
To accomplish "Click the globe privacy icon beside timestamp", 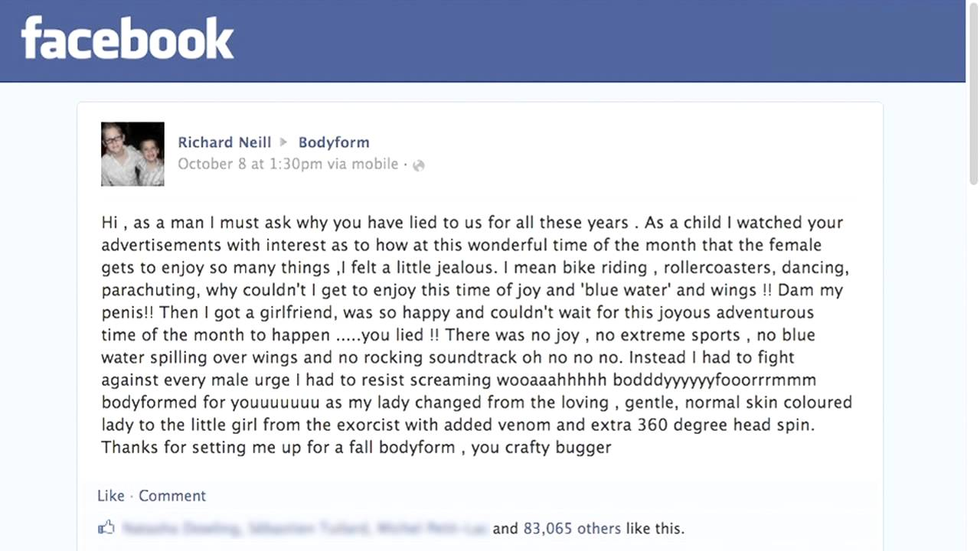I will (x=418, y=165).
